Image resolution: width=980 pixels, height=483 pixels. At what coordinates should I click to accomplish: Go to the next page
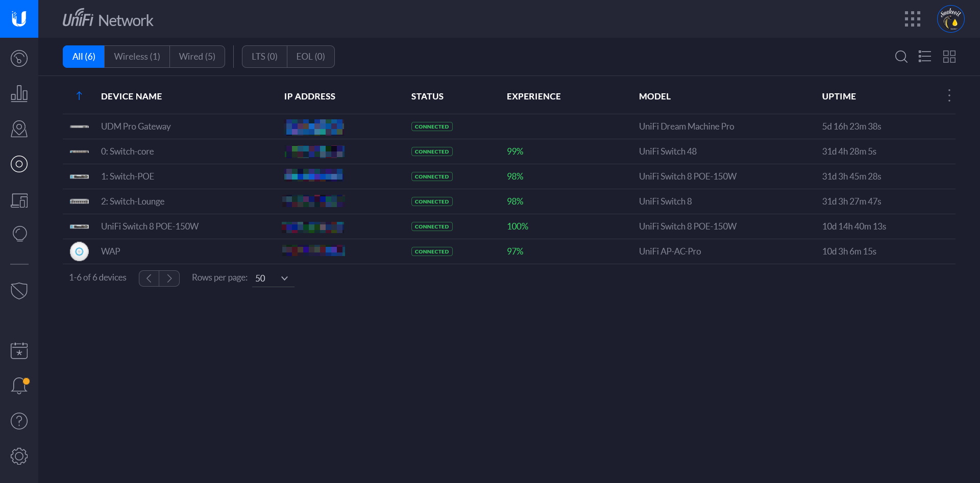coord(169,278)
